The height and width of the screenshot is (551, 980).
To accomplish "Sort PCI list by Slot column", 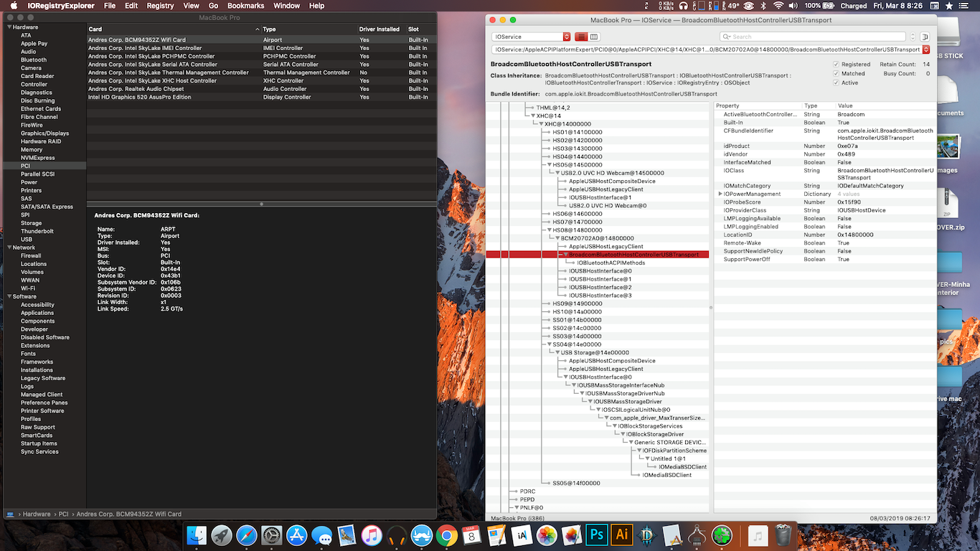I will (421, 29).
